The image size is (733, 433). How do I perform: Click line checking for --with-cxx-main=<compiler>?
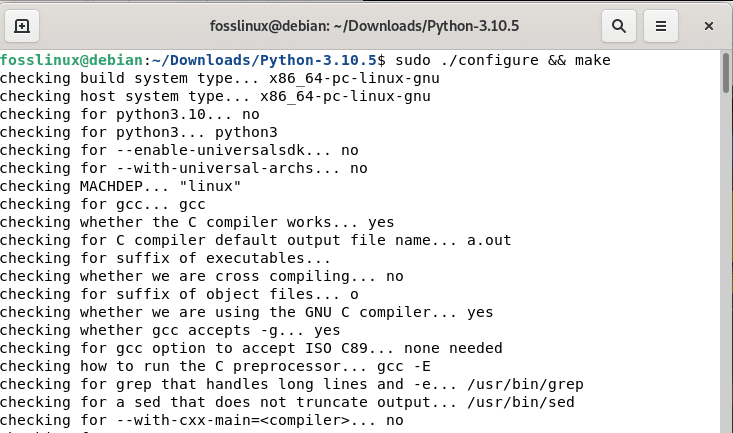click(201, 420)
